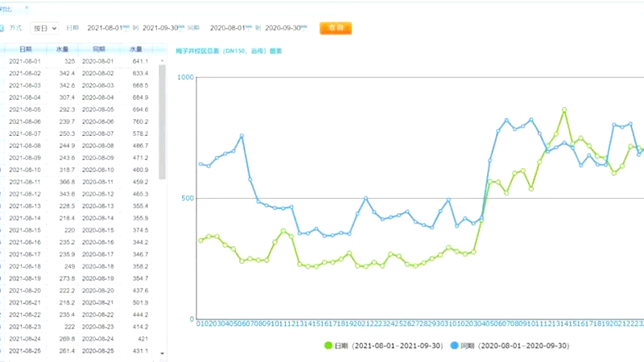Click comparison value 437.6 in table
This screenshot has height=362, width=644.
point(140,290)
